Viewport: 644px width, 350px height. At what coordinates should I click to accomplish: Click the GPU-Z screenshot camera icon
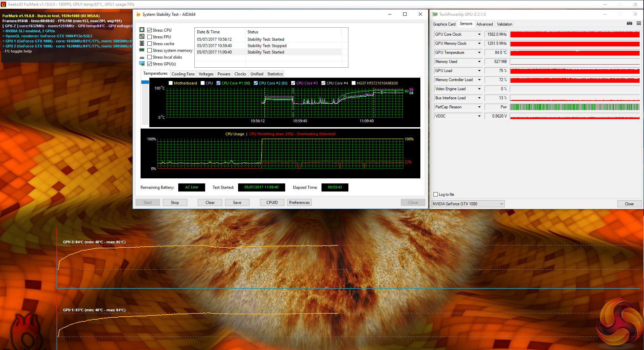pyautogui.click(x=629, y=24)
